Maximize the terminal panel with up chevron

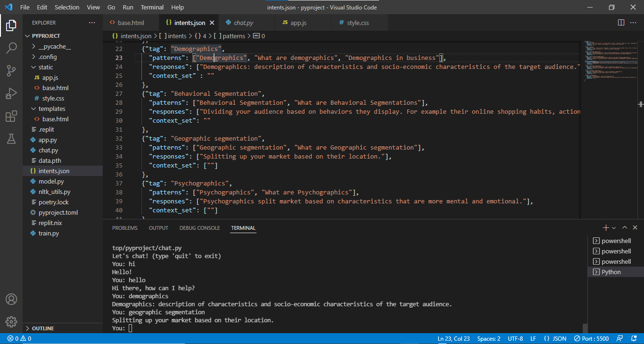click(x=625, y=228)
